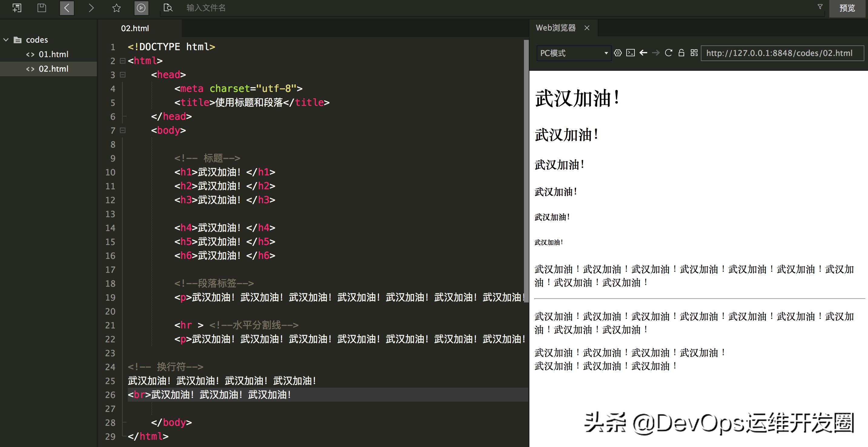Image resolution: width=868 pixels, height=447 pixels.
Task: Click the 预览 button
Action: (x=847, y=8)
